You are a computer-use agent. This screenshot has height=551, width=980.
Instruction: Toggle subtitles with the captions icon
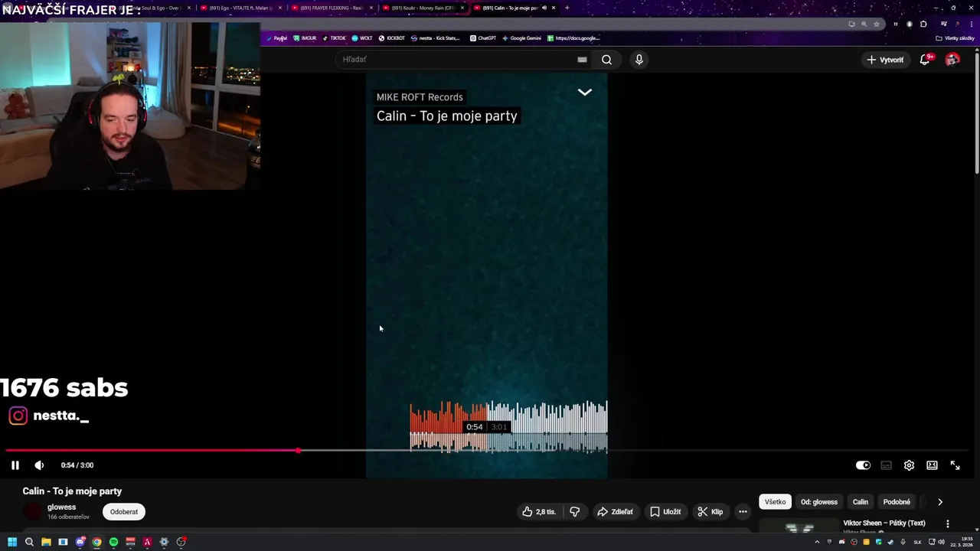point(886,465)
